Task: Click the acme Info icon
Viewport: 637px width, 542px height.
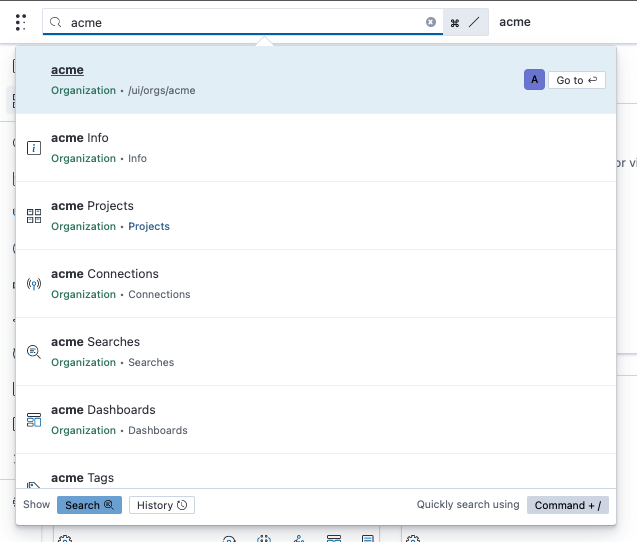Action: point(34,148)
